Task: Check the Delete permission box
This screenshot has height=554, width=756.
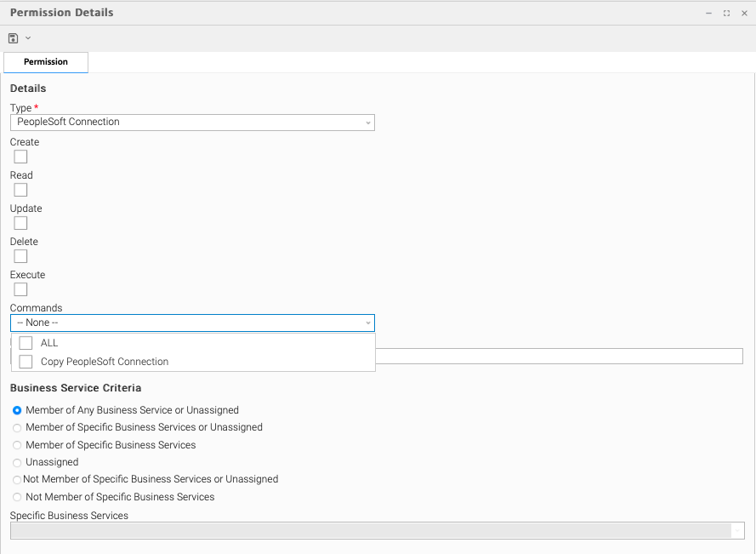Action: click(x=20, y=256)
